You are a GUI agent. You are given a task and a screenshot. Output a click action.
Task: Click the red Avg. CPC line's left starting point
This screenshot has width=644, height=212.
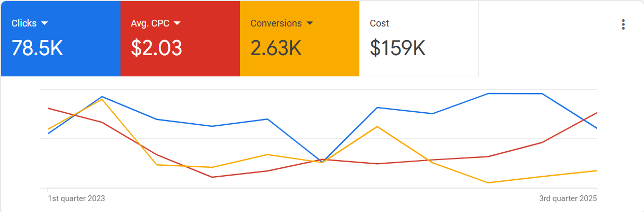click(x=48, y=108)
